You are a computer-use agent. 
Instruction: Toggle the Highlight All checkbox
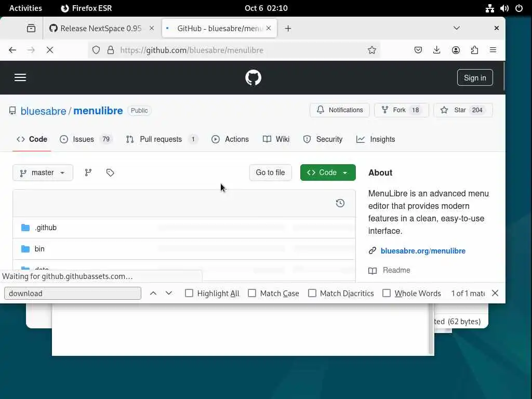pyautogui.click(x=189, y=293)
